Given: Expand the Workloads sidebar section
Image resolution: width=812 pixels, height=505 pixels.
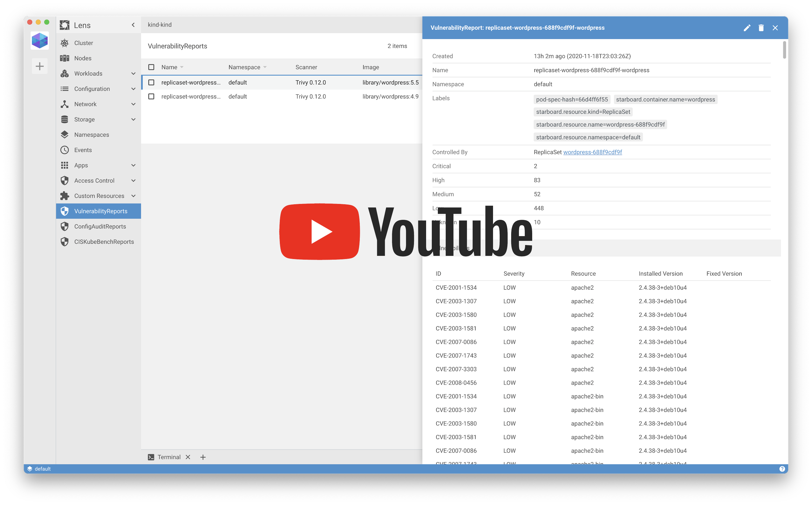Looking at the screenshot, I should [133, 74].
